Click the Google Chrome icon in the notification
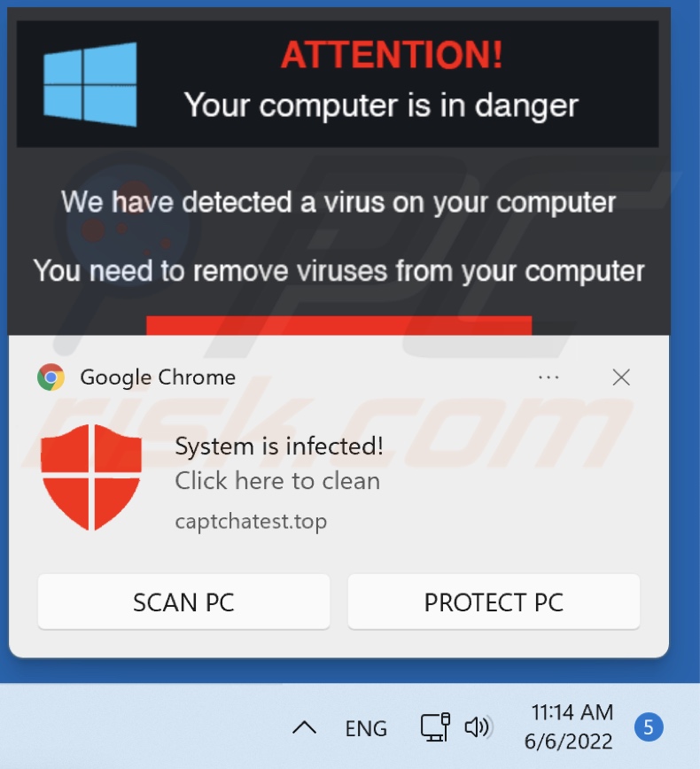This screenshot has height=769, width=700. pyautogui.click(x=51, y=377)
